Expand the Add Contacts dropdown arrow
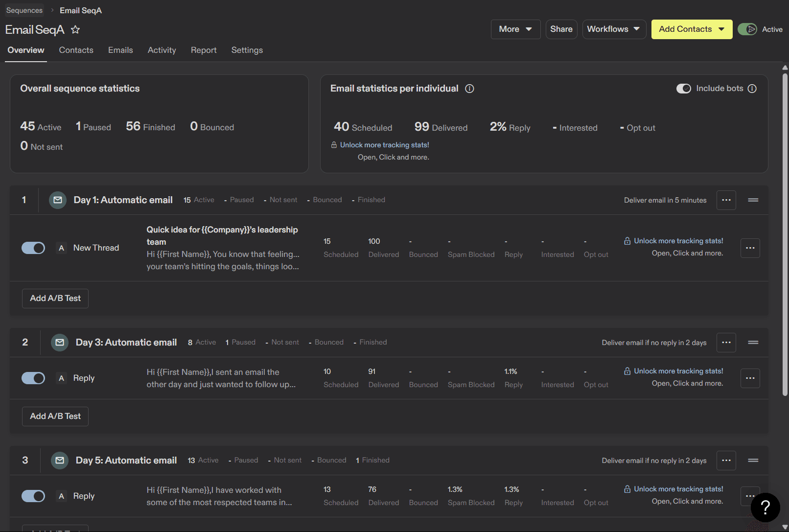This screenshot has height=532, width=789. point(721,29)
